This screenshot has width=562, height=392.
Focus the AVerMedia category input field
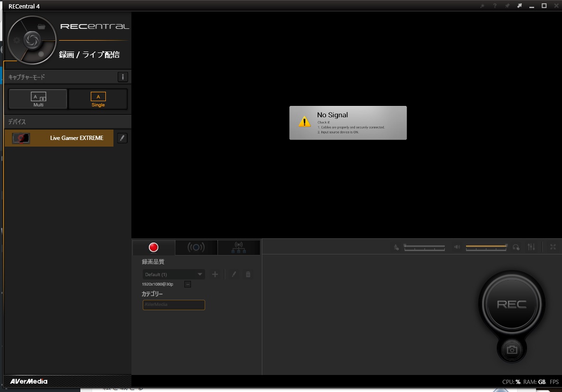[174, 305]
